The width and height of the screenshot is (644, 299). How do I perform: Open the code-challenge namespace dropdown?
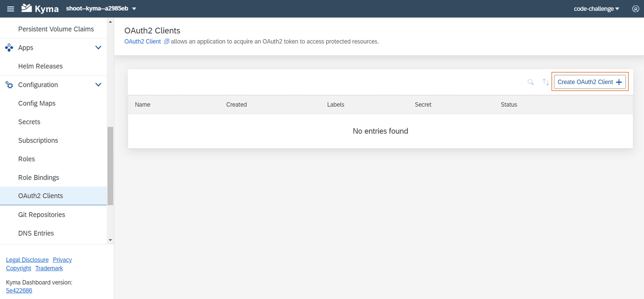point(597,9)
